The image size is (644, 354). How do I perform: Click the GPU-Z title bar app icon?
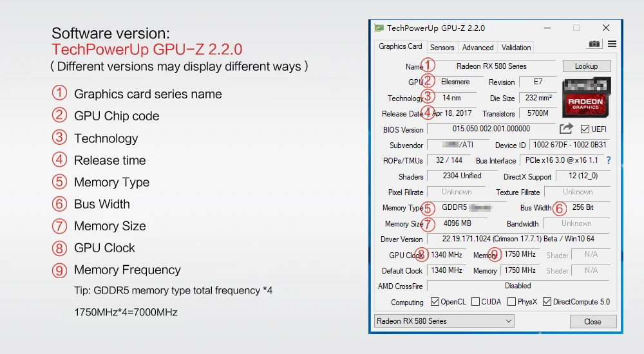(x=379, y=28)
